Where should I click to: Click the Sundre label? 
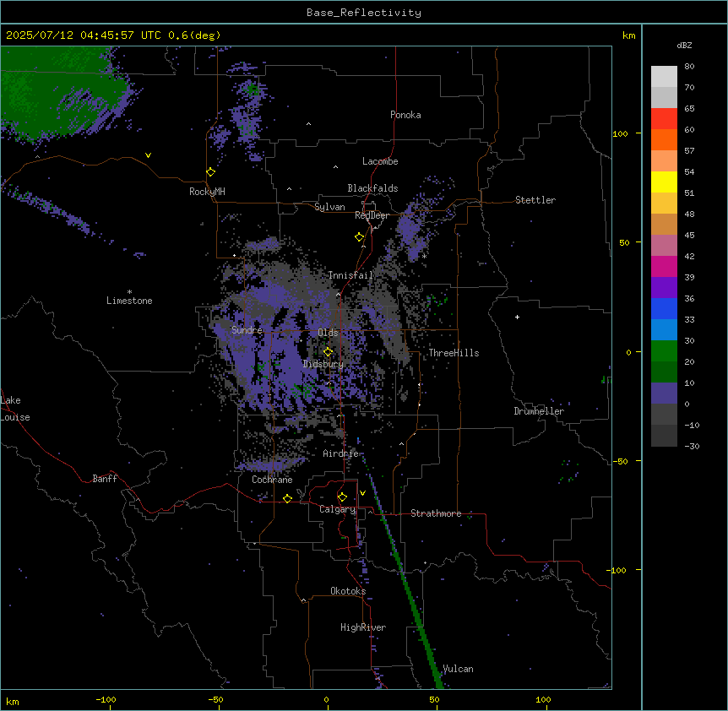tap(247, 330)
